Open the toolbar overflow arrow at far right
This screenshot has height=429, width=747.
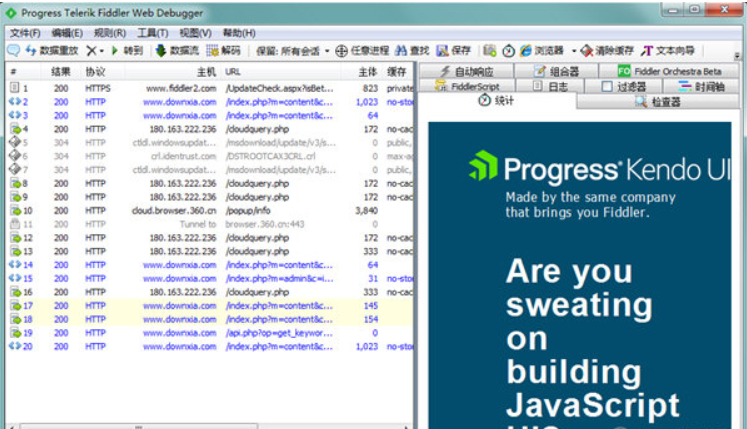(737, 55)
